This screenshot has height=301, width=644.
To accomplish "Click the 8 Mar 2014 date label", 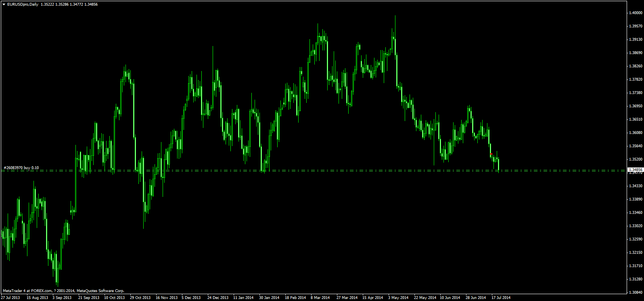I will tap(320, 298).
